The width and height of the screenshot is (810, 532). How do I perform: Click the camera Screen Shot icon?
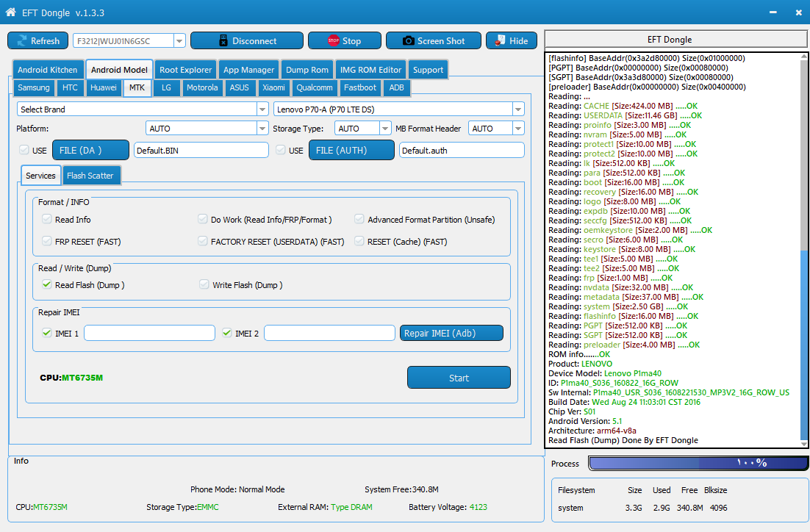point(409,41)
